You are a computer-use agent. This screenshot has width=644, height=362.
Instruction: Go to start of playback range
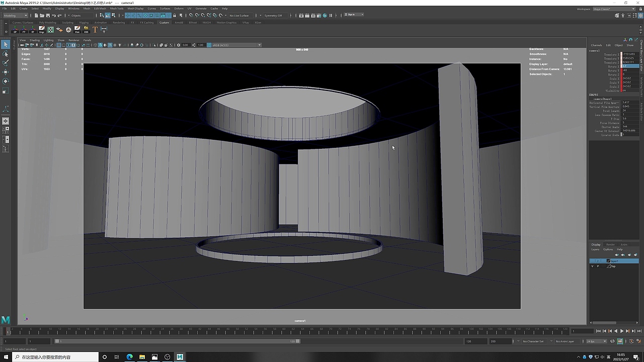[x=598, y=331]
